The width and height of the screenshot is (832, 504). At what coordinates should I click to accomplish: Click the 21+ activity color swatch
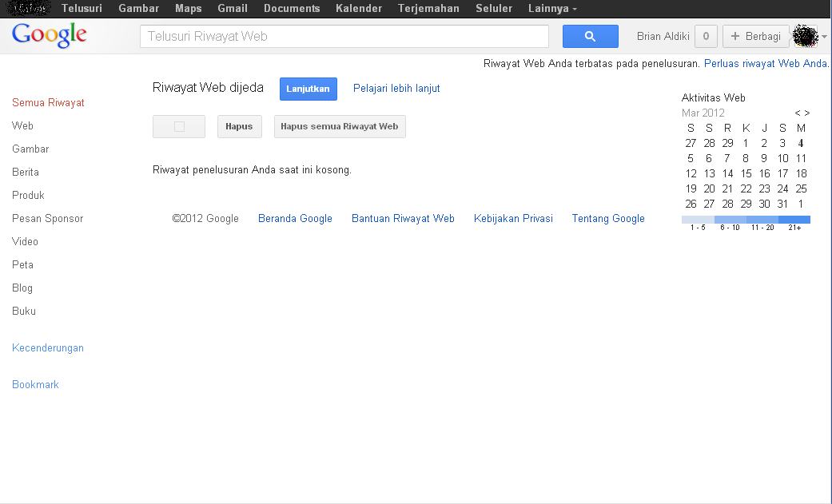click(794, 220)
